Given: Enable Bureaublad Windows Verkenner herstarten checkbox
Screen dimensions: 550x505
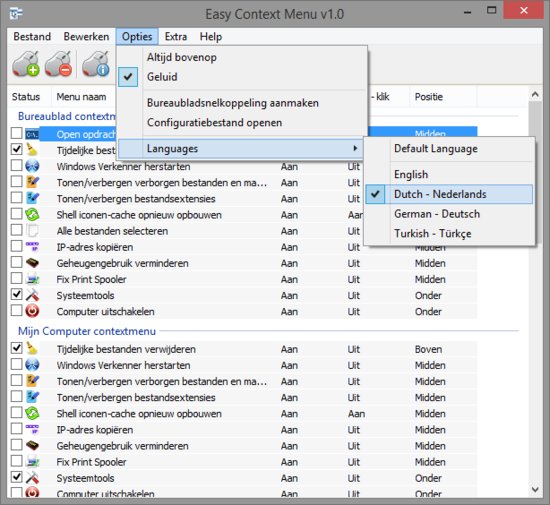Looking at the screenshot, I should pyautogui.click(x=16, y=166).
